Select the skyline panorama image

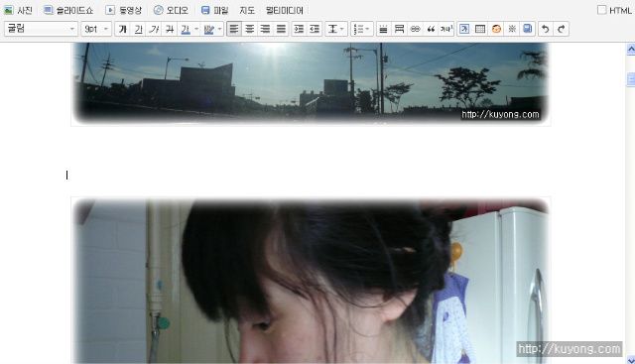tap(311, 84)
